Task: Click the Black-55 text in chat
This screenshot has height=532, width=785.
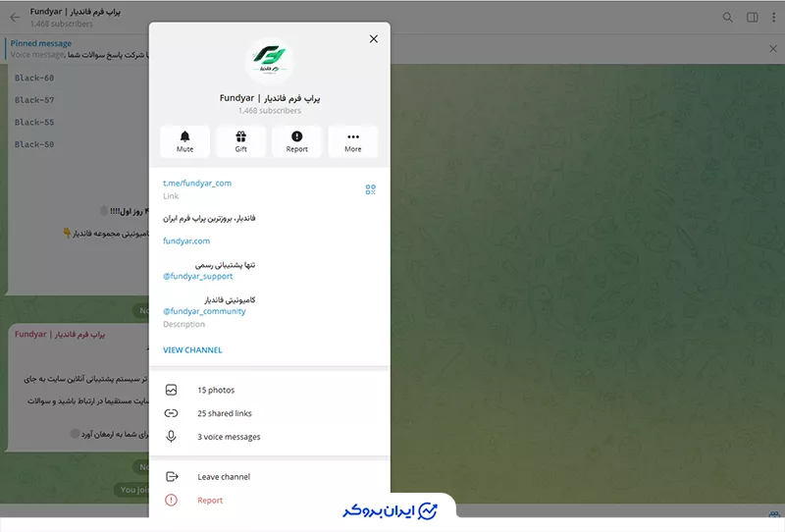Action: click(x=34, y=122)
